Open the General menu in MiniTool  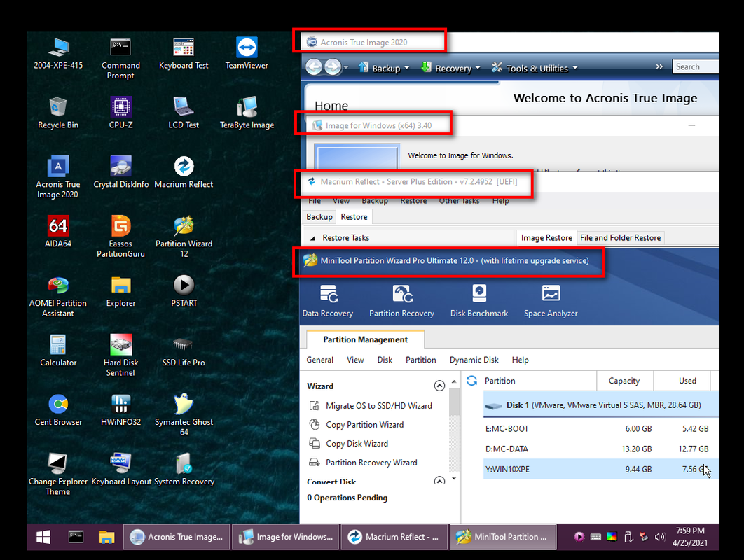pyautogui.click(x=319, y=360)
